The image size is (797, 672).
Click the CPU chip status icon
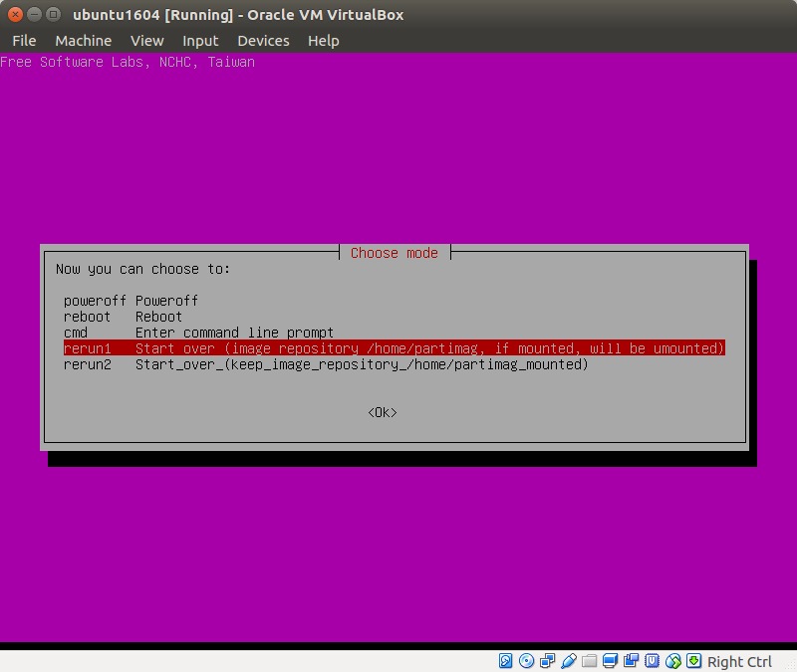tap(653, 661)
